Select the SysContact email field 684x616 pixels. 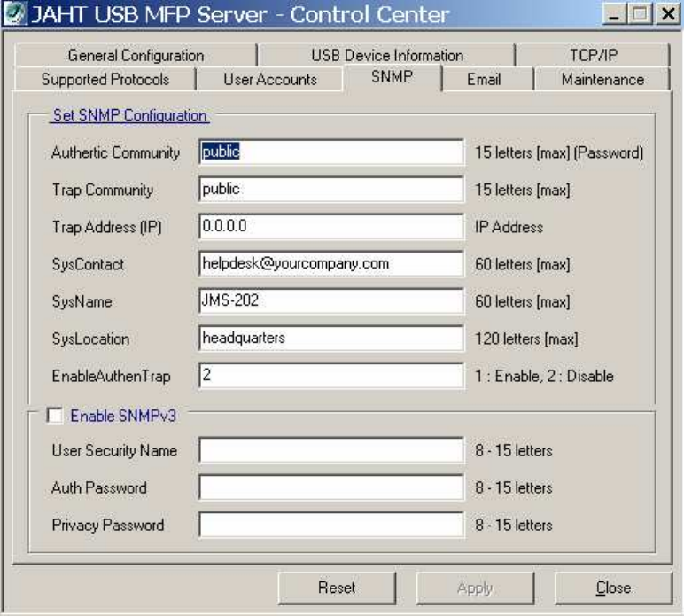click(331, 264)
